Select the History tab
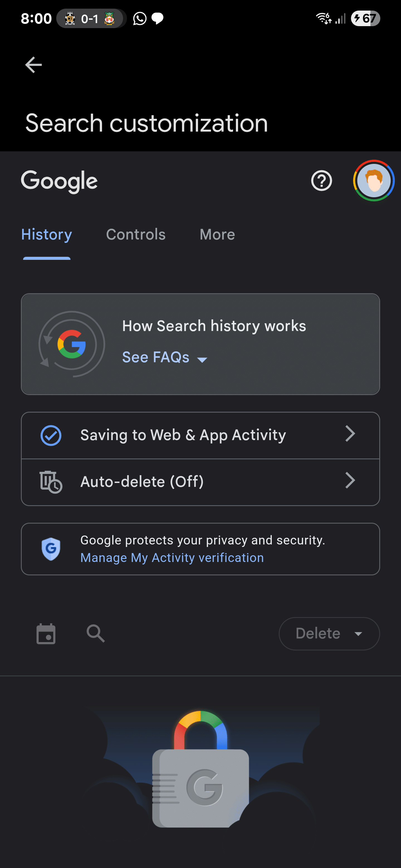This screenshot has width=401, height=868. coord(47,235)
